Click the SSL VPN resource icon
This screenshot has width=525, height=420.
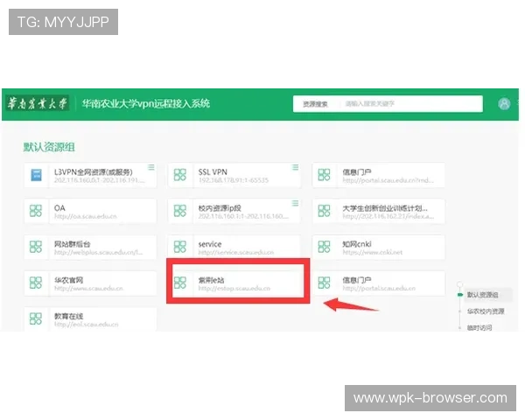[x=179, y=175]
